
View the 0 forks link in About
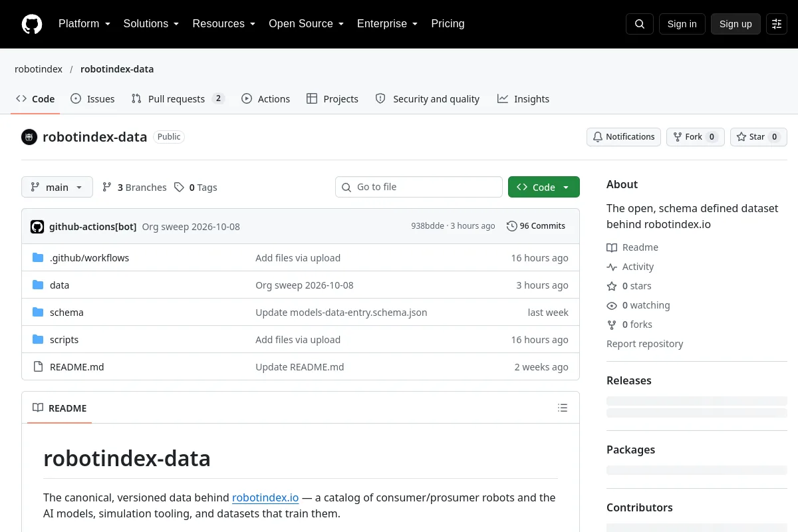(630, 325)
